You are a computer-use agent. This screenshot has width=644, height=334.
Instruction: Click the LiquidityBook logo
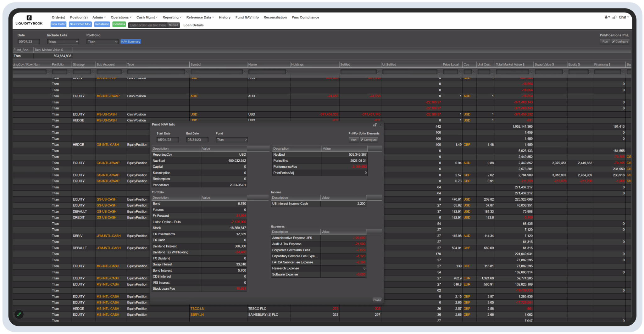pos(29,19)
